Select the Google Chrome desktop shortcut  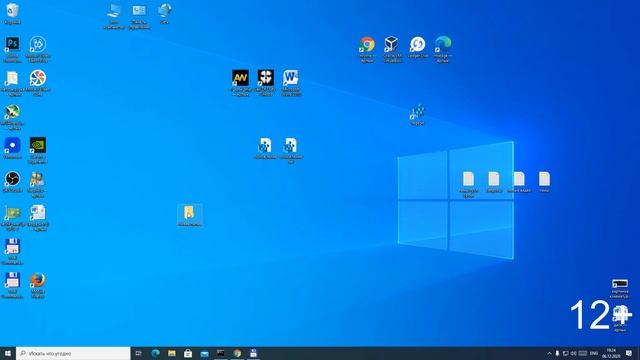tap(367, 49)
